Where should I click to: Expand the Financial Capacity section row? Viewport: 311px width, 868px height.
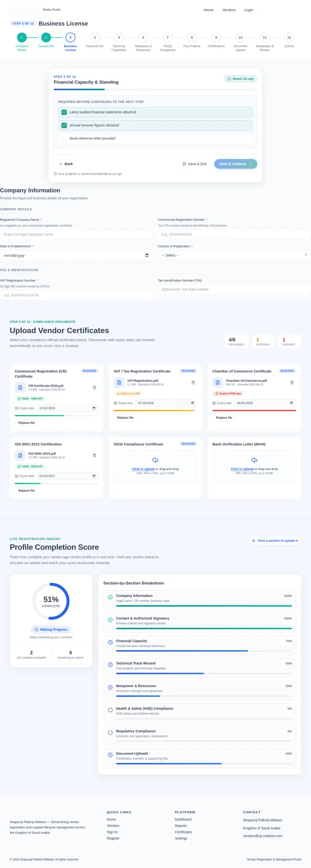click(199, 646)
